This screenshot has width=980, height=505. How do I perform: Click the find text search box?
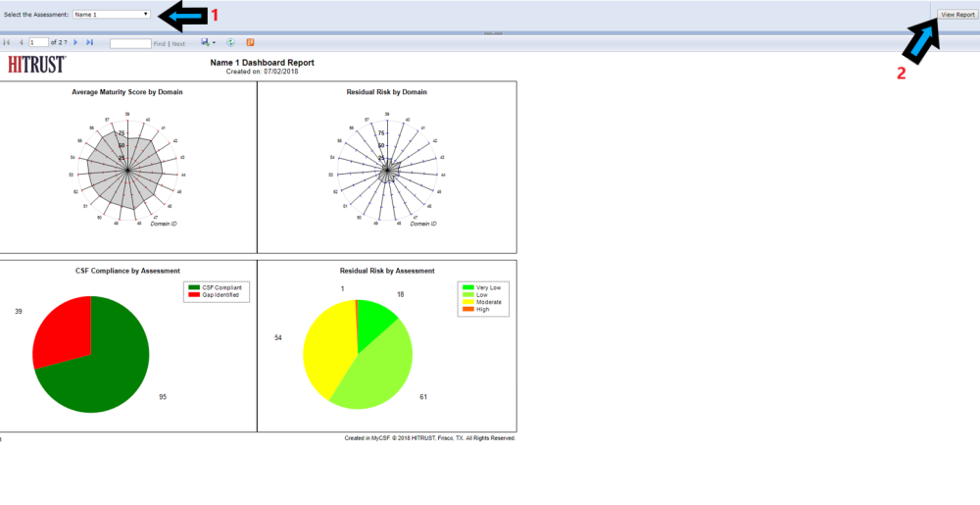(130, 44)
